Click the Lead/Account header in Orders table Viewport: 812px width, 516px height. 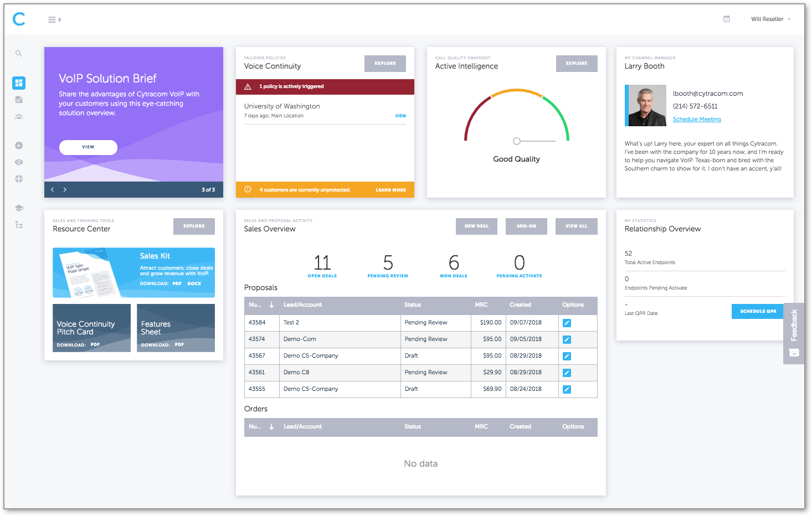[x=302, y=427]
